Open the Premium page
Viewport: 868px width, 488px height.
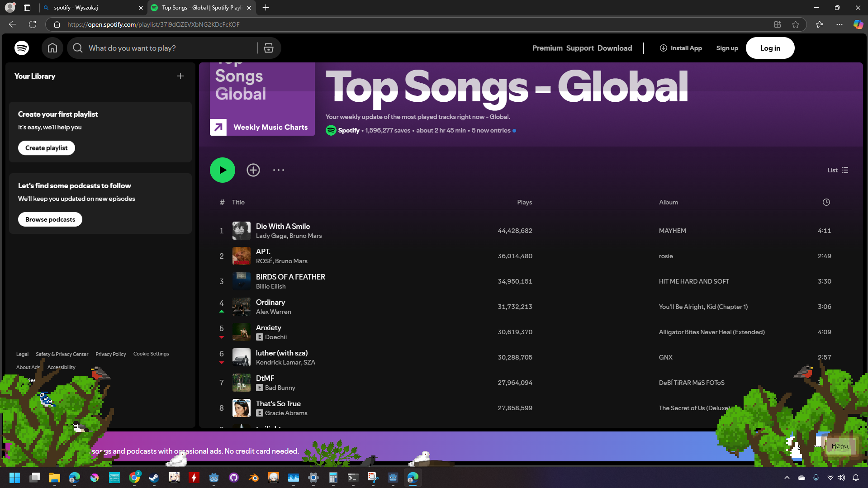[x=547, y=48]
